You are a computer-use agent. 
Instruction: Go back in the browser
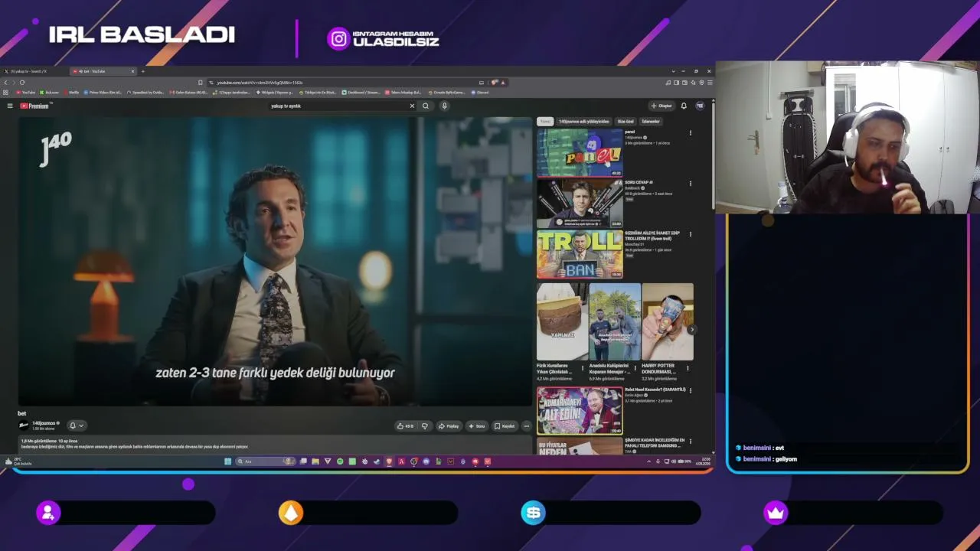(5, 83)
